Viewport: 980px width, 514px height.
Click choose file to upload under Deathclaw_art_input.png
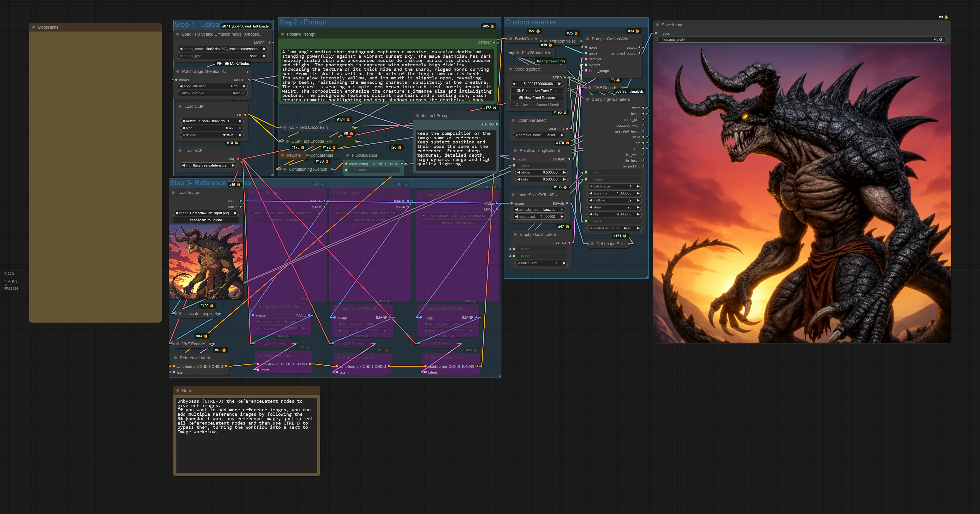206,220
